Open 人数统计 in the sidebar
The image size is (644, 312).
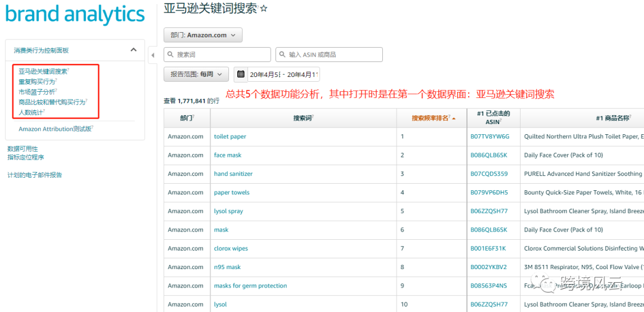pos(31,112)
